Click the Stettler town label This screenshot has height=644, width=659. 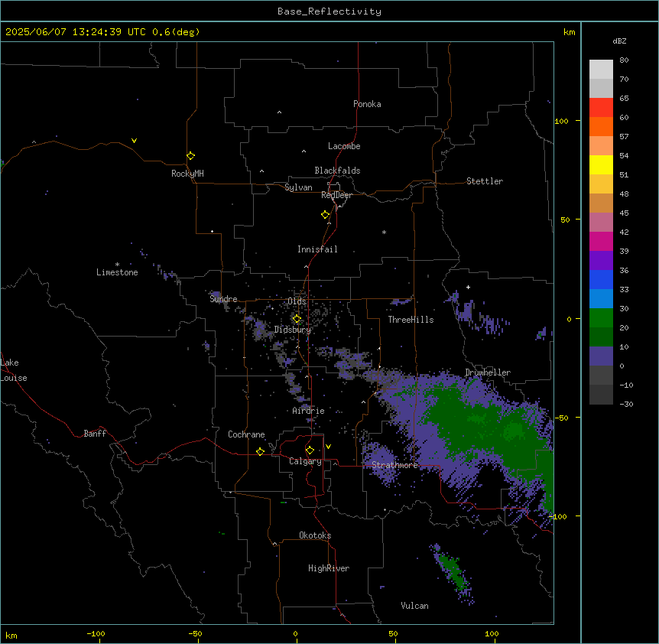pos(485,181)
